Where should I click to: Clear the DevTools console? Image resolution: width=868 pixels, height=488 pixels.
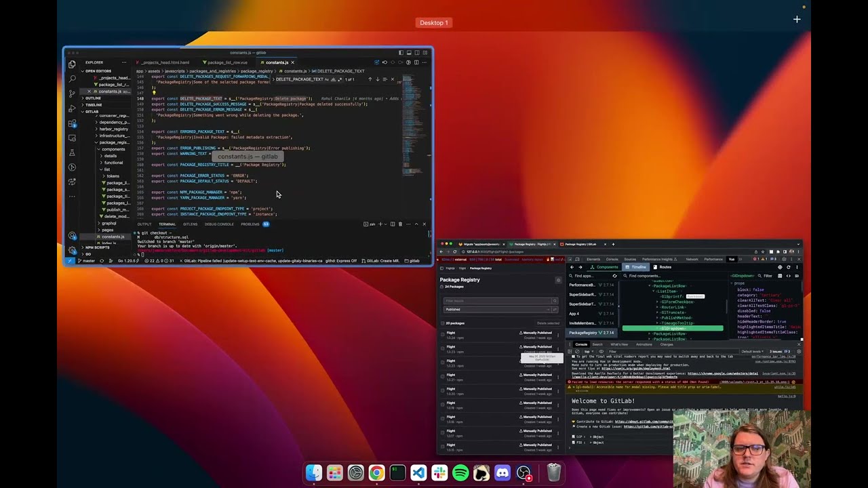(578, 351)
